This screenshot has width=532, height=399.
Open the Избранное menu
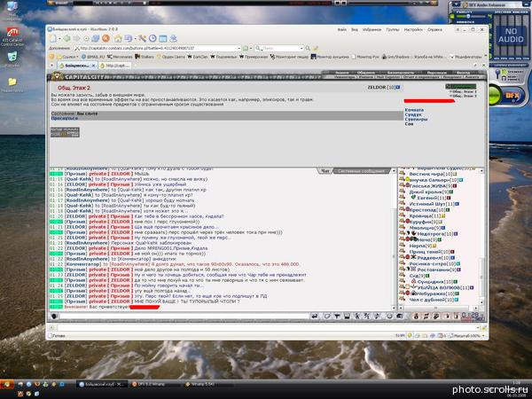point(372,30)
